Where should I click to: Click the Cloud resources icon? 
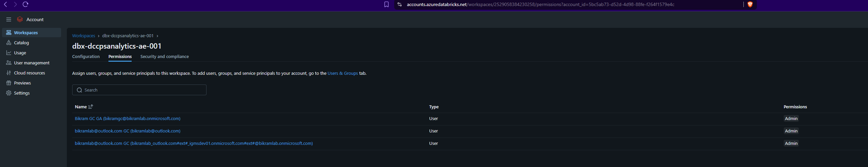tap(9, 73)
